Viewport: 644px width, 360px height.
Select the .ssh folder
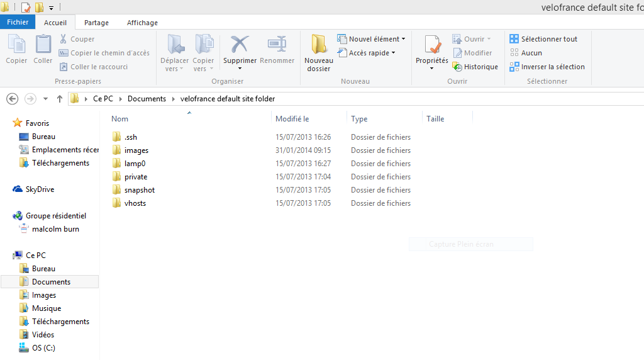[131, 137]
